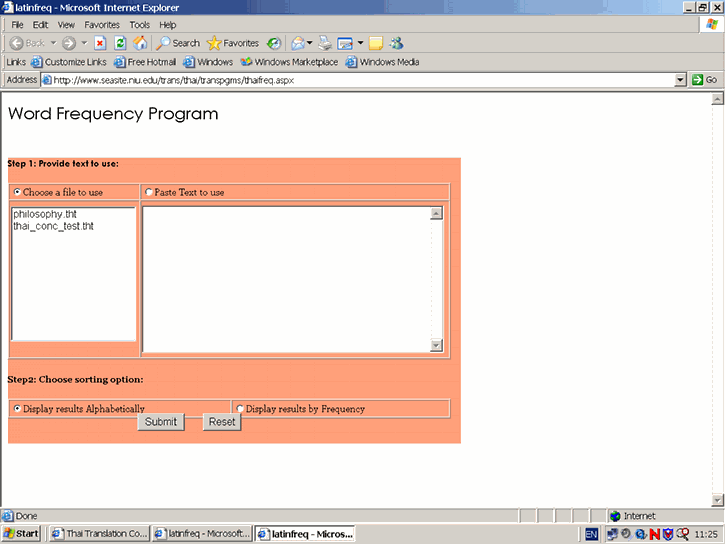Open the Windows Media link
This screenshot has width=725, height=544.
coord(383,62)
